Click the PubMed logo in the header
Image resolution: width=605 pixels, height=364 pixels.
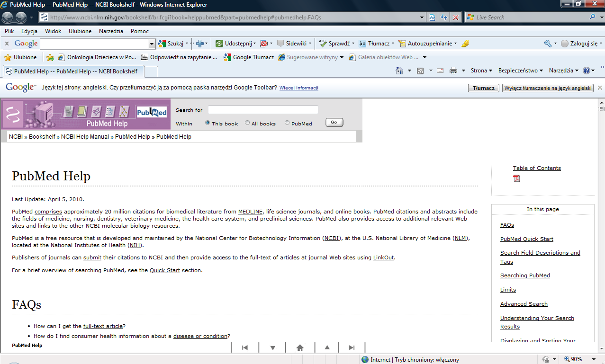152,112
